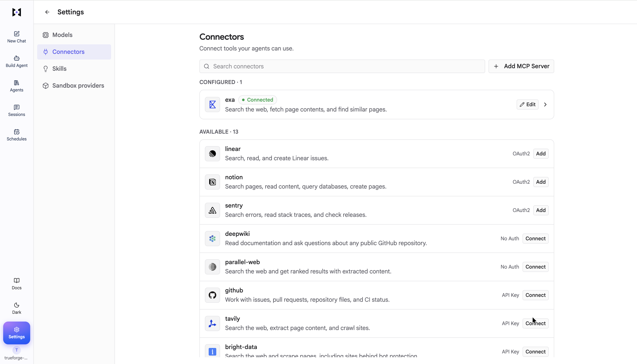The height and width of the screenshot is (364, 637).
Task: Click the back arrow beside Settings
Action: (47, 12)
